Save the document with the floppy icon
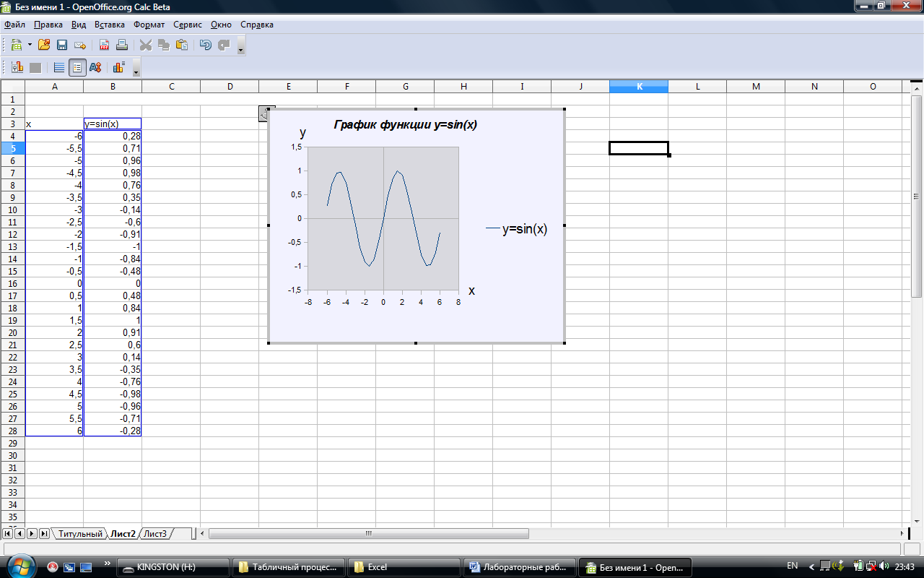 [x=62, y=45]
